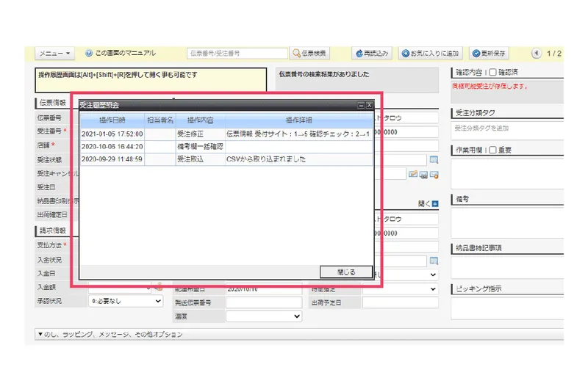The width and height of the screenshot is (588, 392).
Task: Click the 発送伝票番号 input field
Action: 264,302
